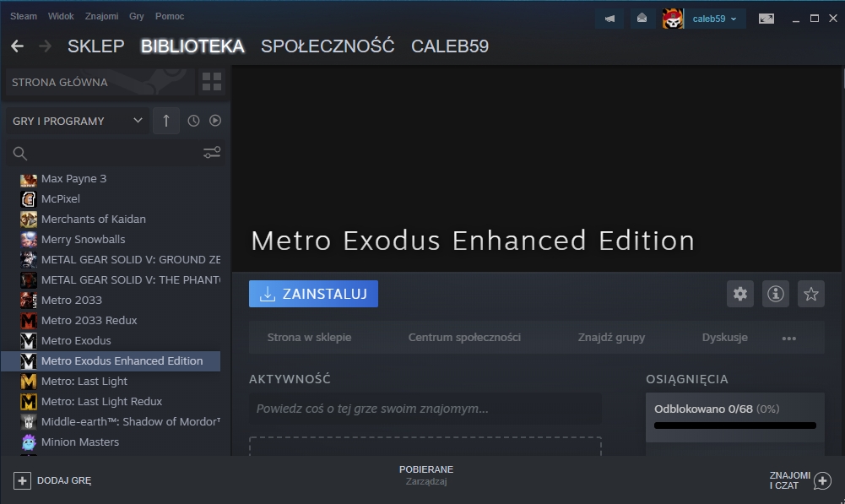Click the ZAINSTALUJ install button
Viewport: 845px width, 504px height.
tap(314, 294)
